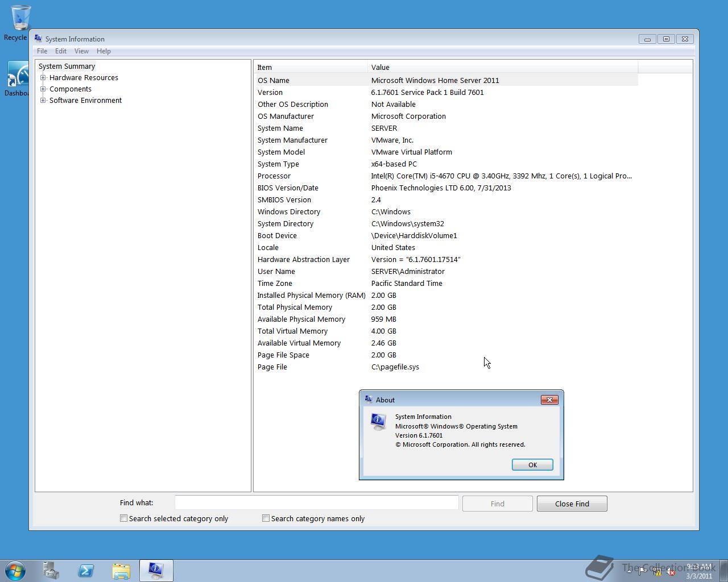Image resolution: width=728 pixels, height=582 pixels.
Task: Click value VMware Virtual Platform
Action: (x=412, y=152)
